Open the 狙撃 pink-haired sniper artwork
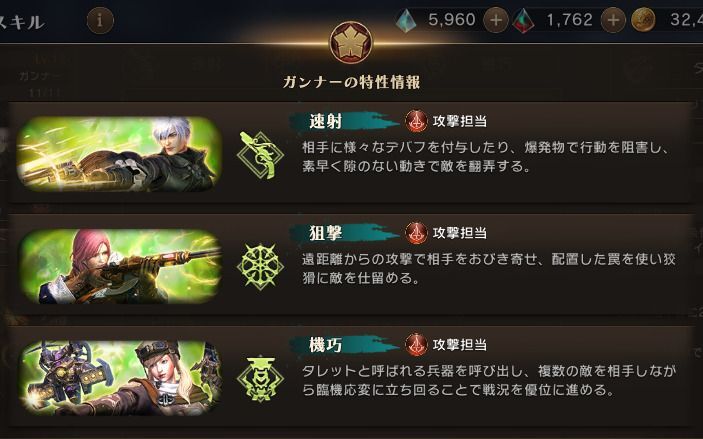Viewport: 703px width, 439px height. [x=119, y=266]
